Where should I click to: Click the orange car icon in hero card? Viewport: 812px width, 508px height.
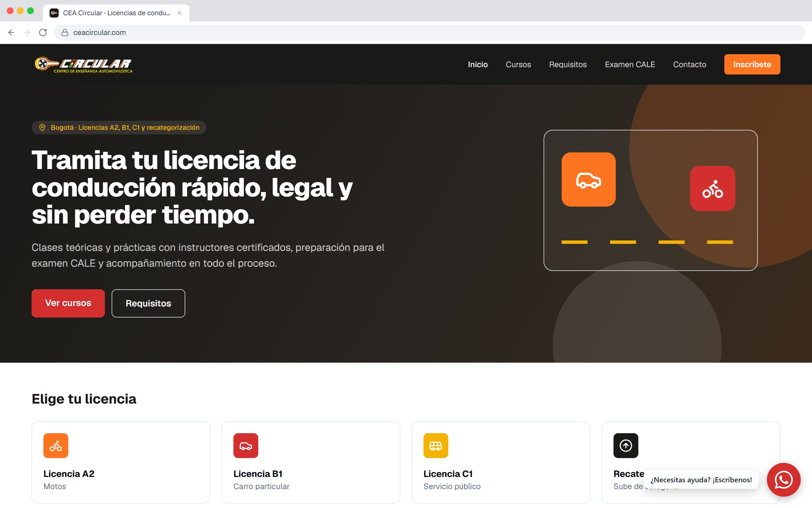click(588, 179)
